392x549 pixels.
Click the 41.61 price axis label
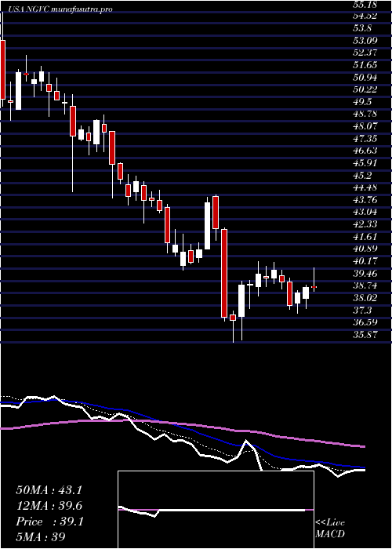coord(365,236)
